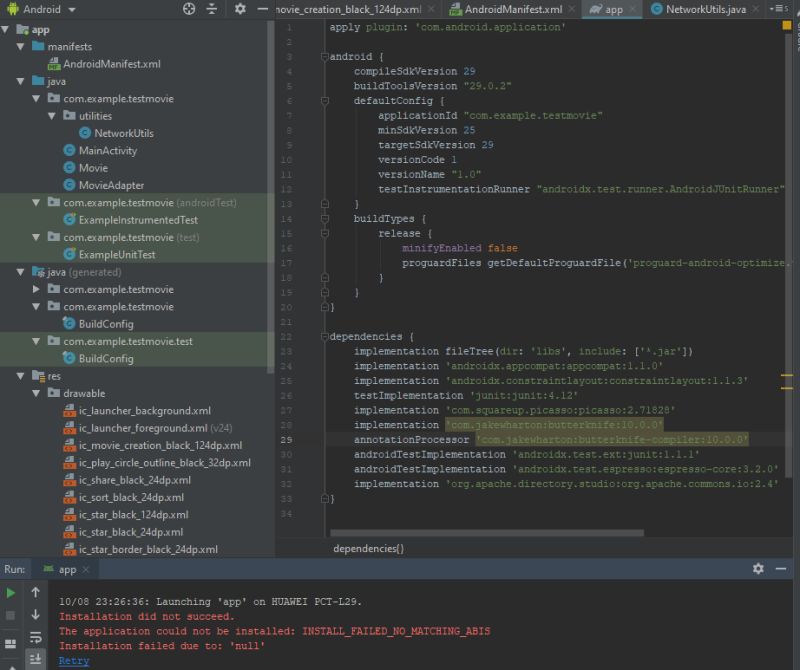Fold the android block at line 3
Image resolution: width=800 pixels, height=670 pixels.
tap(324, 57)
